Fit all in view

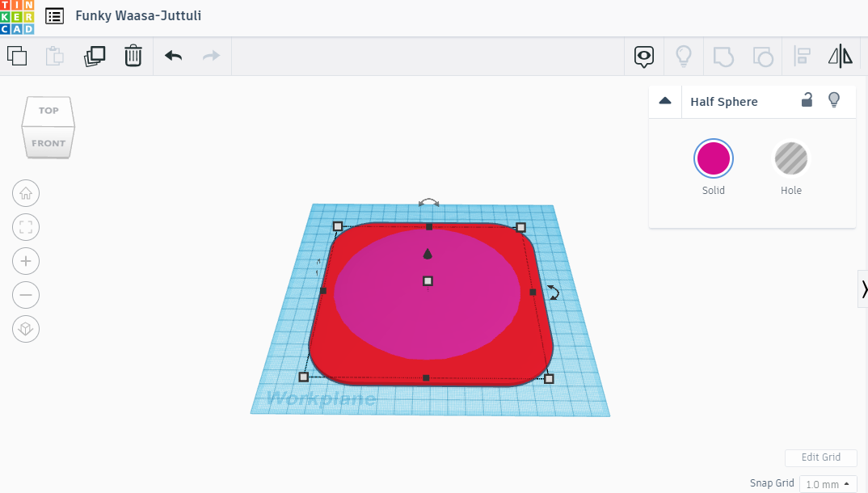click(x=26, y=227)
